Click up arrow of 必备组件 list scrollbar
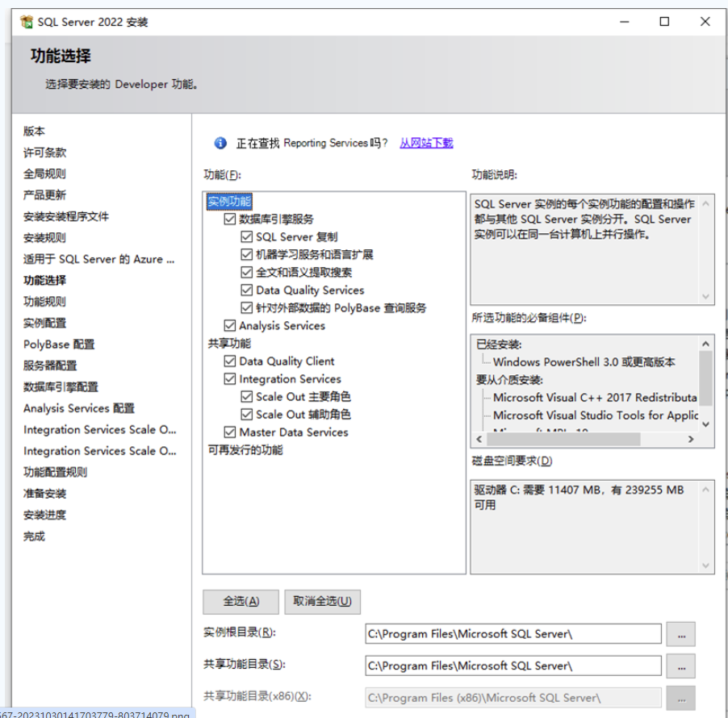This screenshot has height=718, width=728. [705, 344]
